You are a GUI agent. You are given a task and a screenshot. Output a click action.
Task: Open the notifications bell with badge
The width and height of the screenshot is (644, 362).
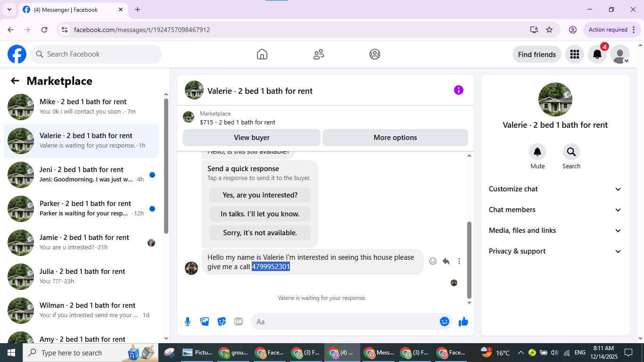pyautogui.click(x=597, y=54)
